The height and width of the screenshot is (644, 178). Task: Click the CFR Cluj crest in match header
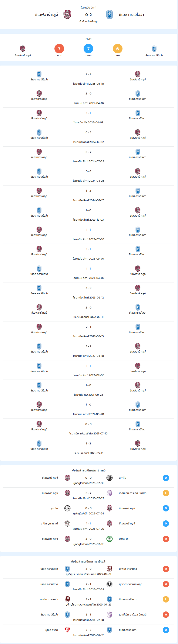pyautogui.click(x=67, y=14)
